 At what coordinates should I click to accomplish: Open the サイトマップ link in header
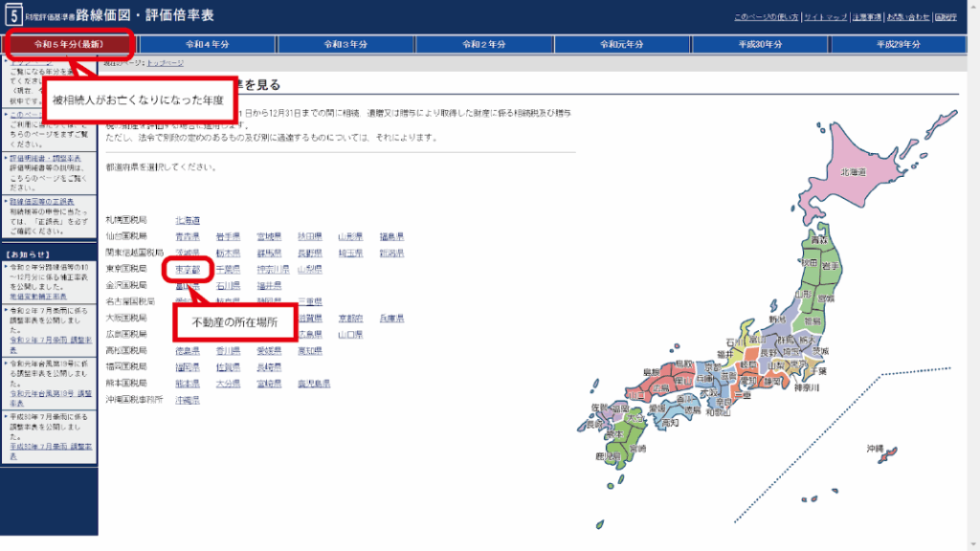(x=825, y=17)
